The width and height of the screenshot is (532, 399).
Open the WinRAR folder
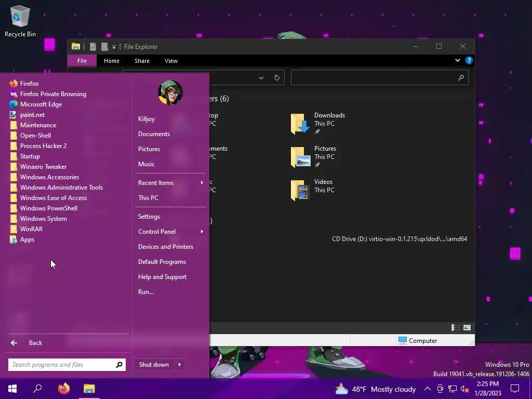point(26,229)
